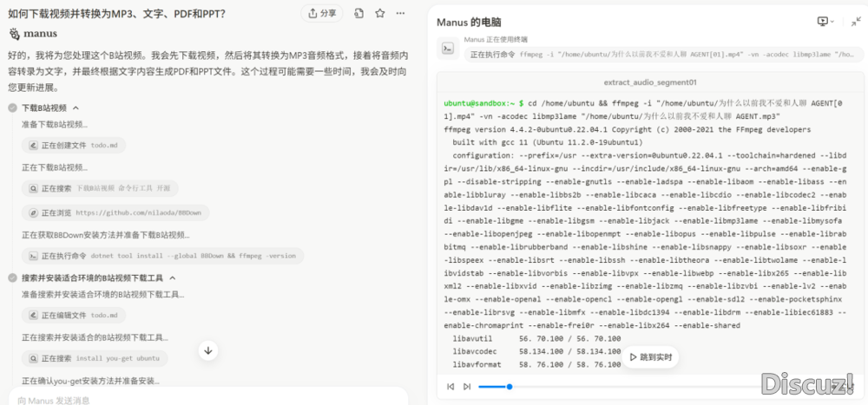
Task: Open the 正在搜索 install you-get ubuntu chip
Action: (95, 358)
